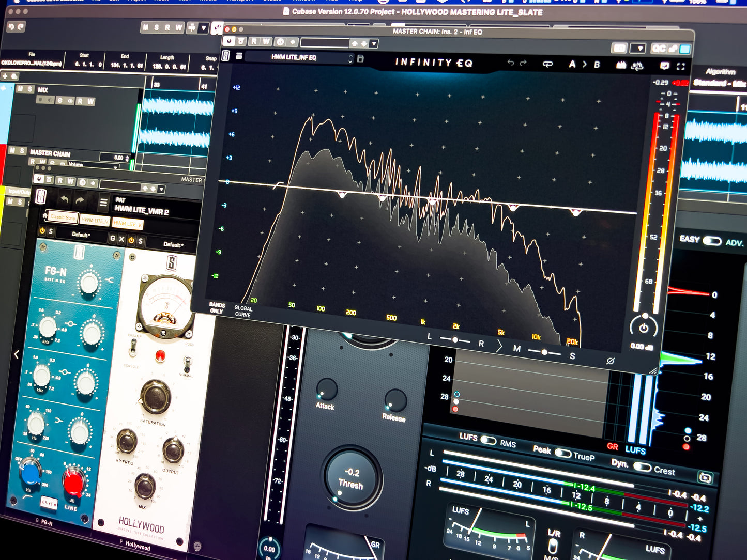Select Classic Strip tab in VMR
Image resolution: width=747 pixels, height=560 pixels.
pos(64,217)
